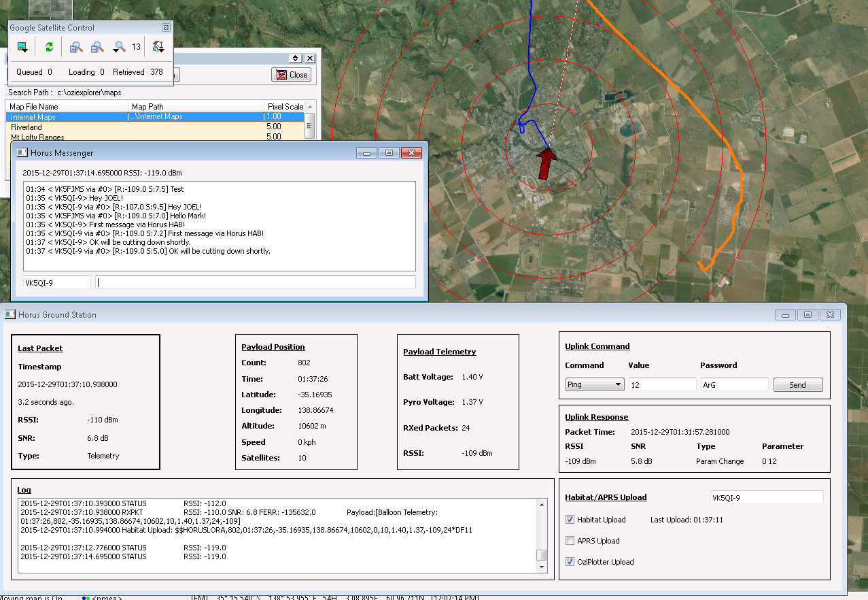
Task: Click the Habitat Upload log line with $$HORUSLORA
Action: coord(246,529)
